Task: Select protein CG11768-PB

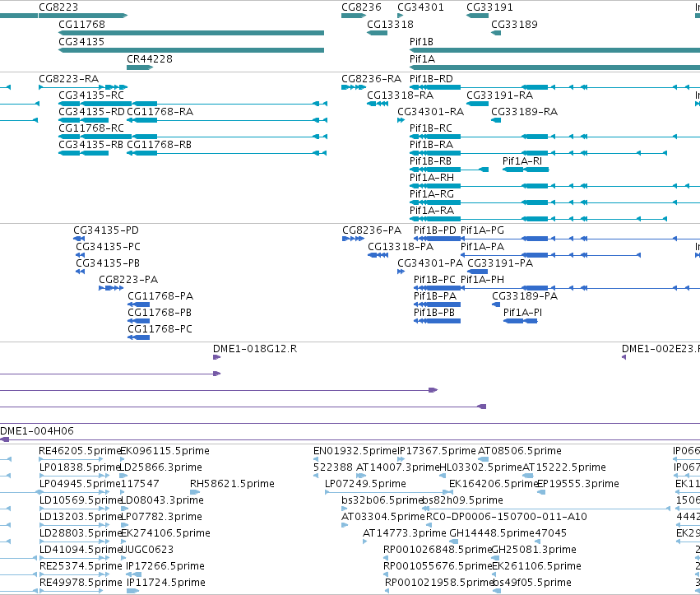Action: click(x=160, y=313)
